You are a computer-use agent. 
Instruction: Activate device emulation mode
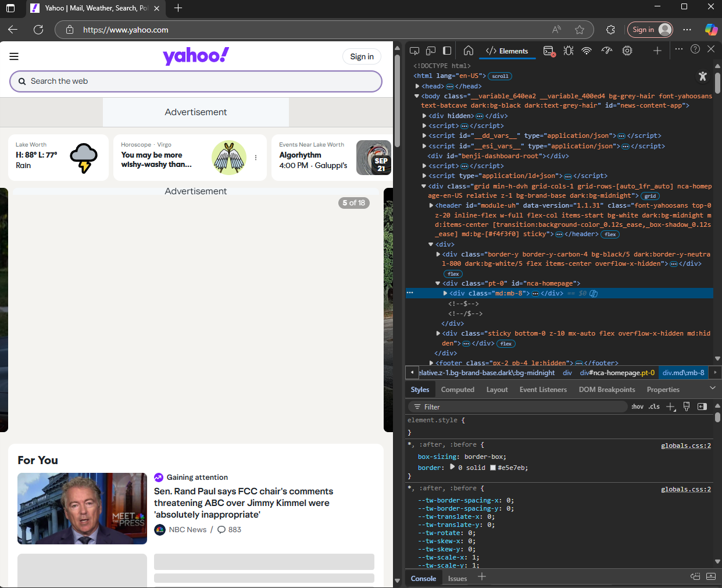431,51
